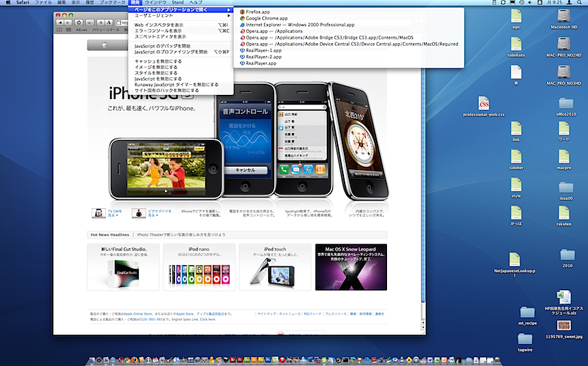
Task: Open page in RealPlayer-1.app
Action: [349, 51]
